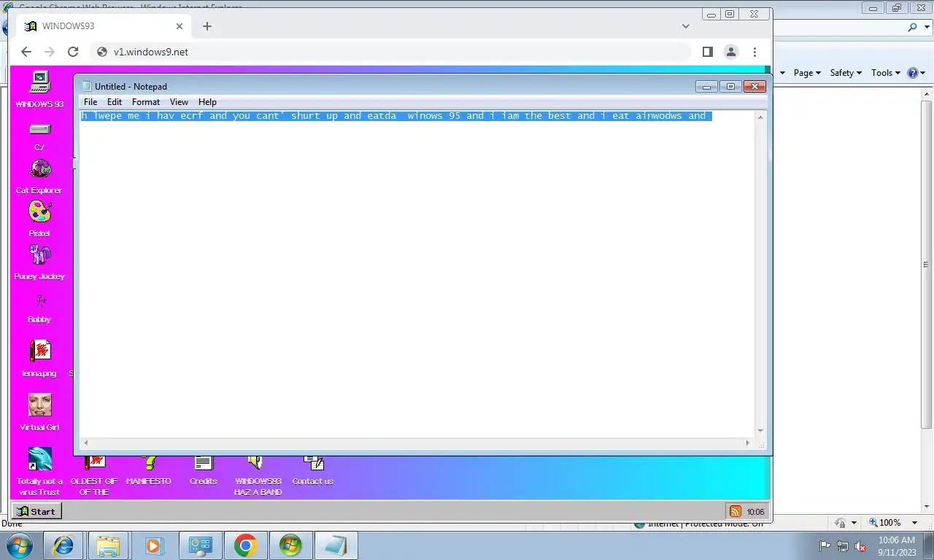934x560 pixels.
Task: Close the WINDOWS93 Chrome tab
Action: click(180, 26)
